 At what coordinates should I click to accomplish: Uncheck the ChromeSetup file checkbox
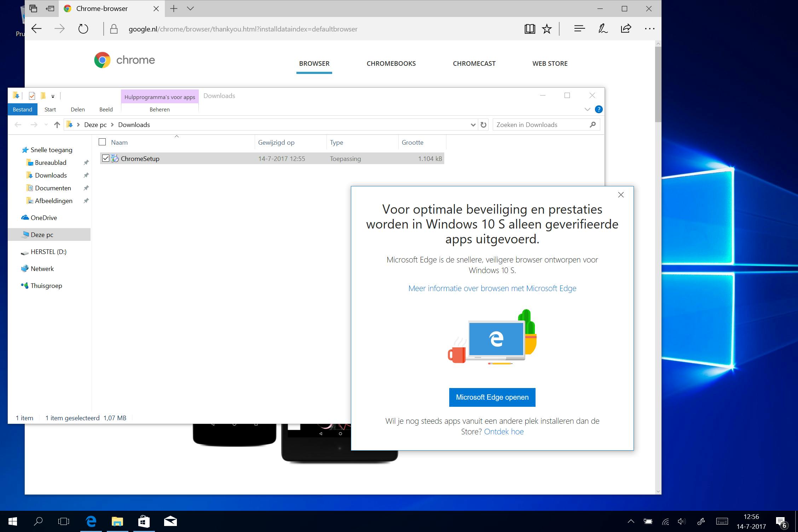pyautogui.click(x=105, y=158)
